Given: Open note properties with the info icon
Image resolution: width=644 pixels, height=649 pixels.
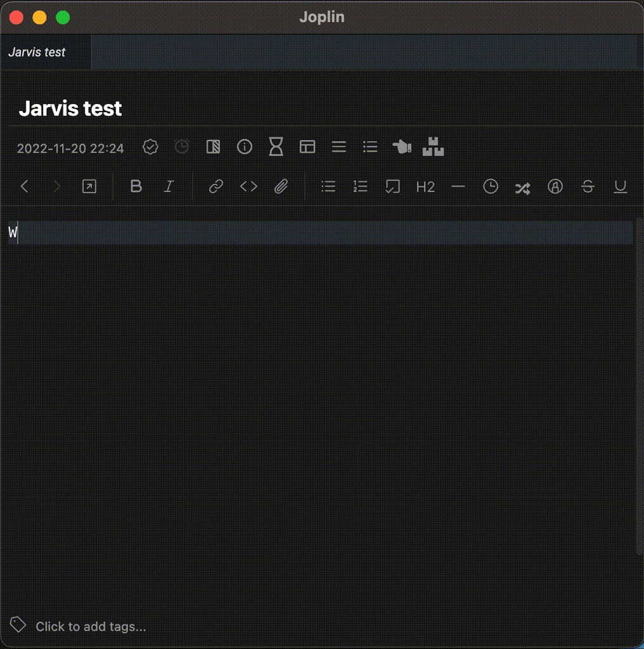Looking at the screenshot, I should click(244, 146).
